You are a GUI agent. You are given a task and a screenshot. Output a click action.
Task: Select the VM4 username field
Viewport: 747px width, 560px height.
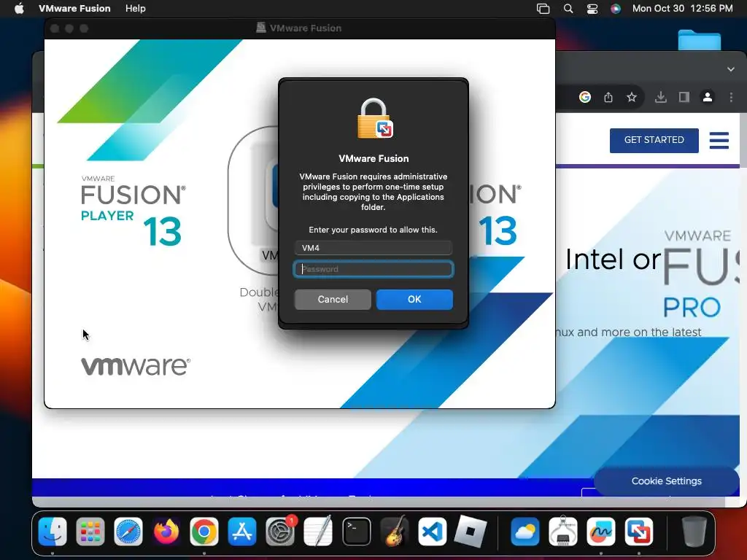[x=373, y=248]
